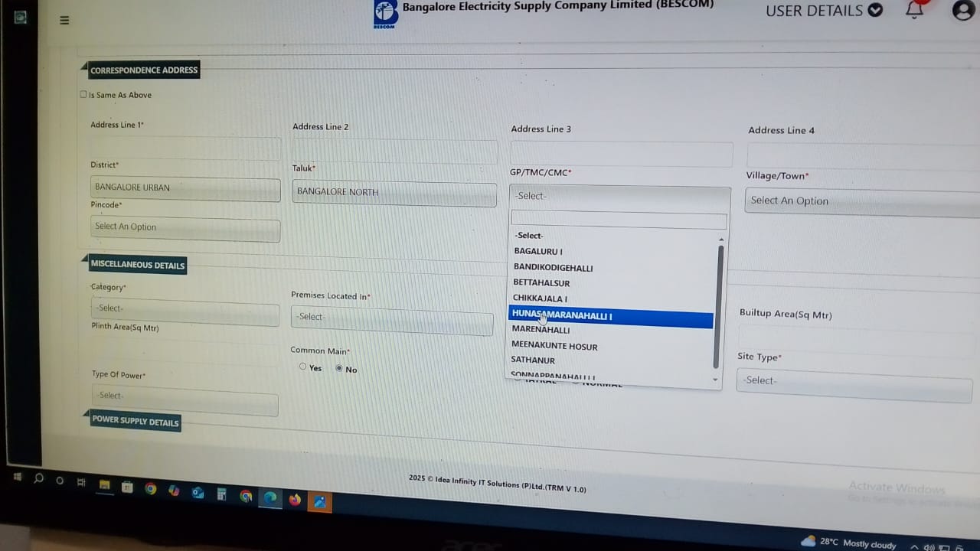Open the Village/Town dropdown
980x551 pixels.
[862, 201]
